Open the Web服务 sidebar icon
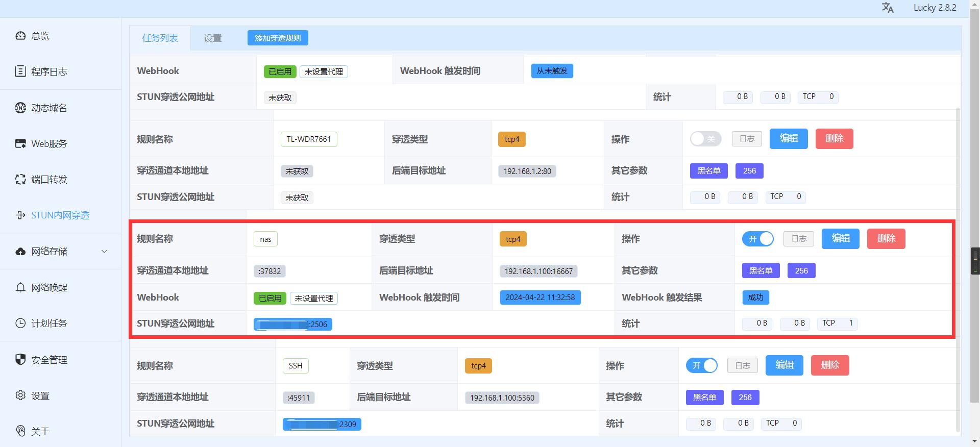This screenshot has height=447, width=980. click(20, 143)
